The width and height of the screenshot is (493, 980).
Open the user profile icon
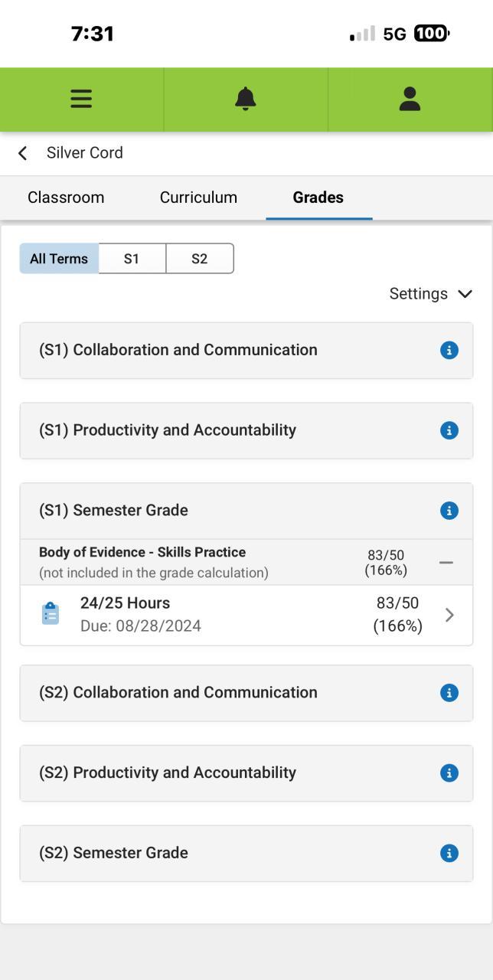coord(410,99)
